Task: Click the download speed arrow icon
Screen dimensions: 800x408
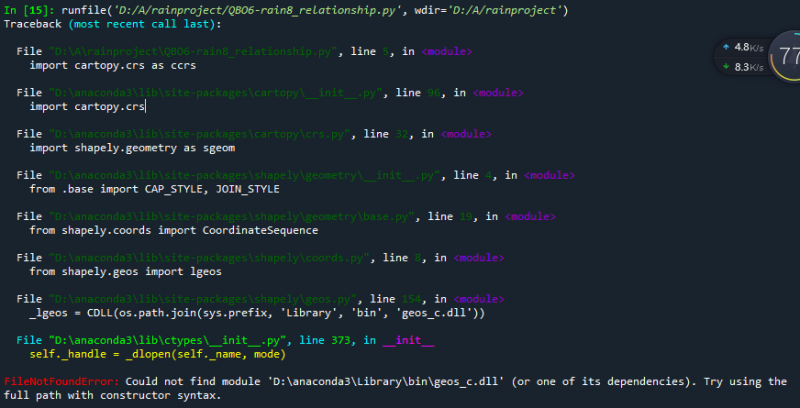Action: coord(726,67)
